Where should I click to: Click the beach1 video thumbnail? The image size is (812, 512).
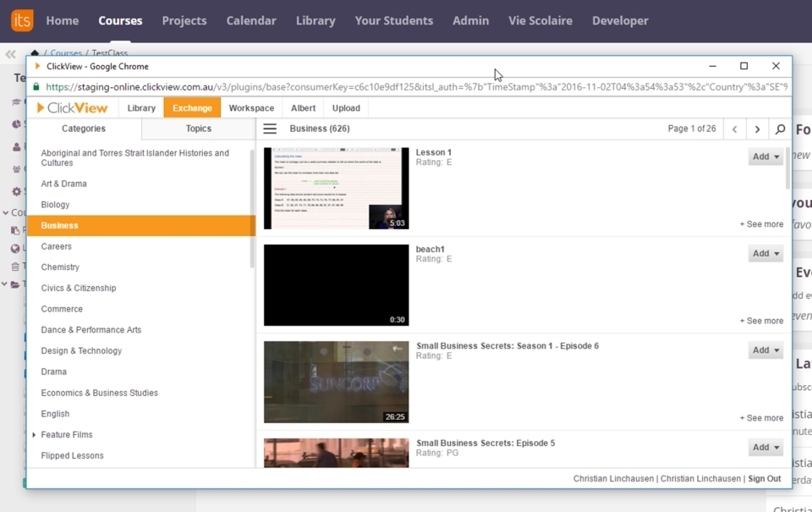click(x=336, y=284)
